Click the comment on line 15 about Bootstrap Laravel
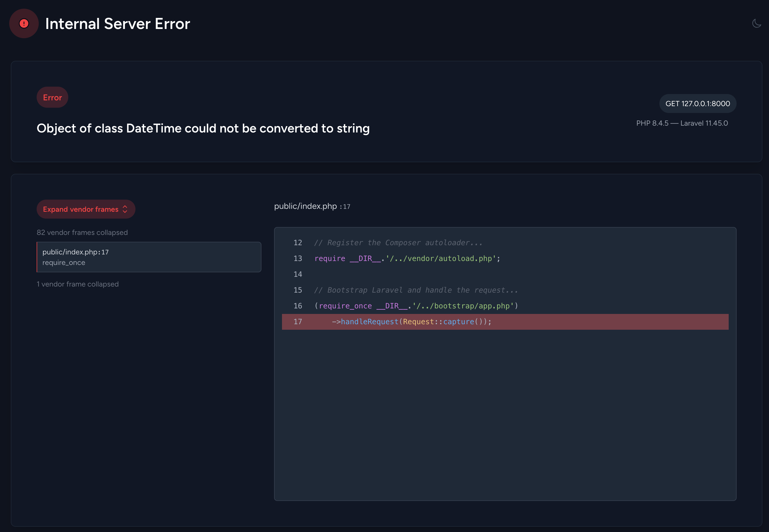 point(416,290)
